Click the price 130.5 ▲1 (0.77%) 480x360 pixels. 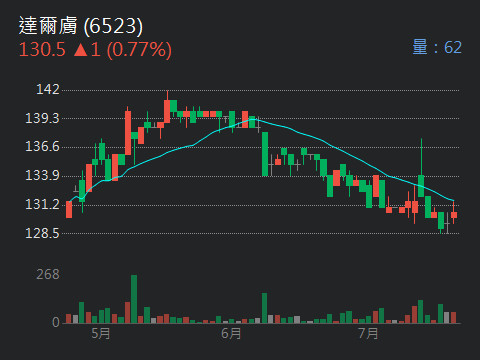[x=95, y=50]
